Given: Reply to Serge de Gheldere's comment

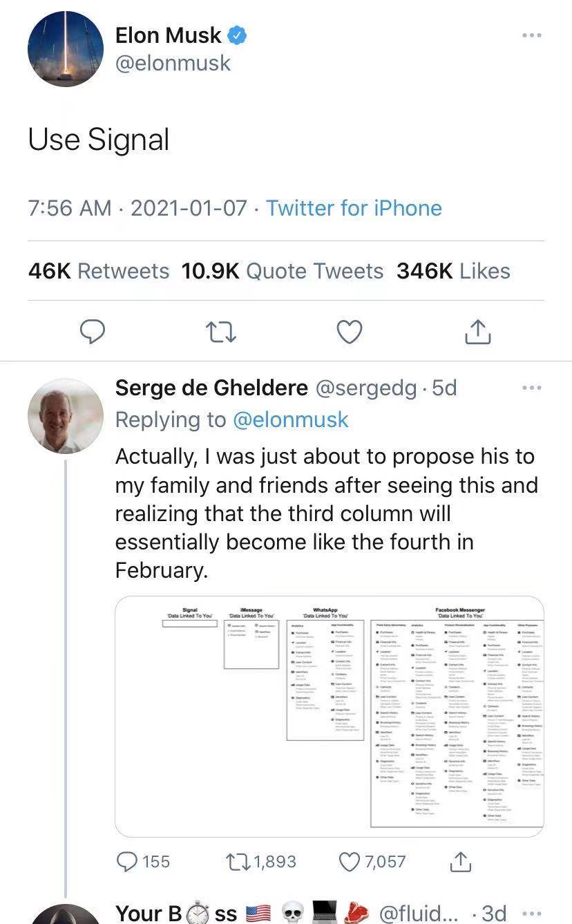Looking at the screenshot, I should [128, 861].
